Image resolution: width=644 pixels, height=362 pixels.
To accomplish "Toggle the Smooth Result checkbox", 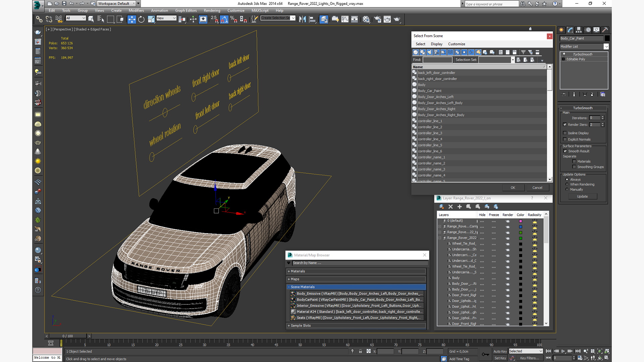I will tap(565, 151).
